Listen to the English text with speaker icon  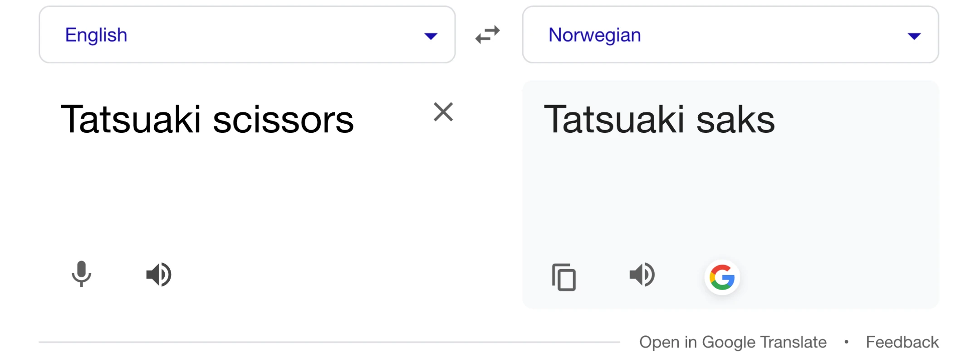[158, 274]
